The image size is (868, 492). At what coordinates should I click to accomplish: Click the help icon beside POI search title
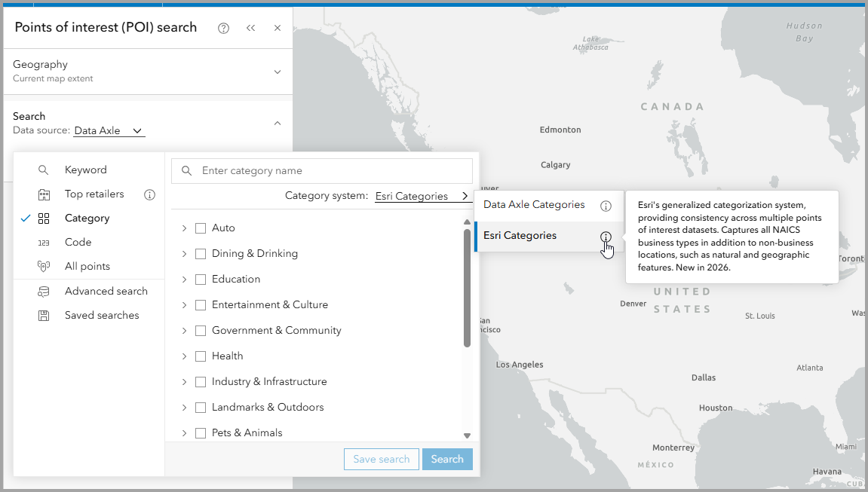[223, 29]
